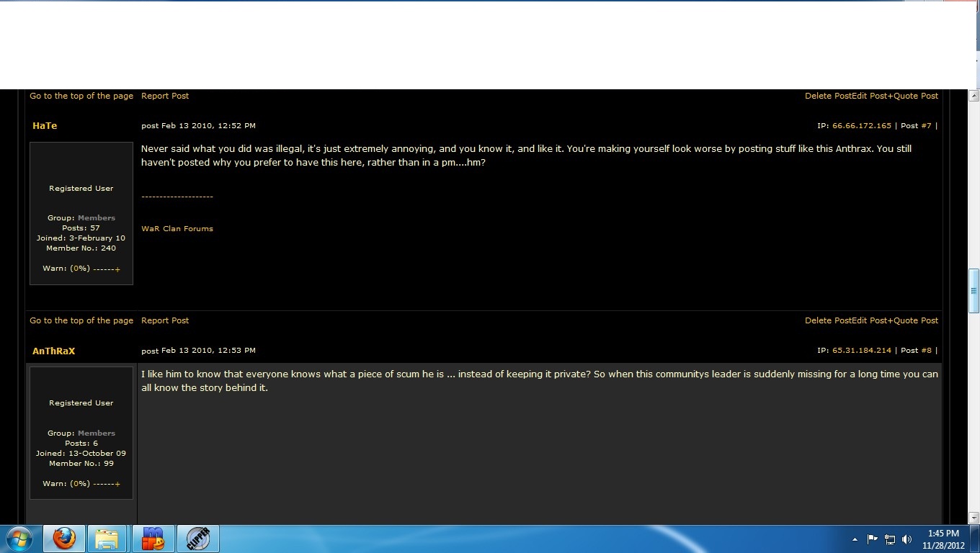Open the 0% warn level link for HaTe
980x553 pixels.
pos(80,269)
